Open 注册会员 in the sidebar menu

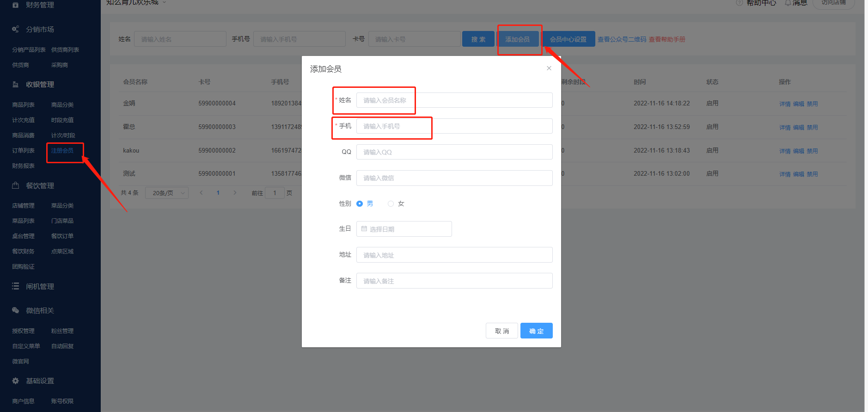(x=62, y=151)
